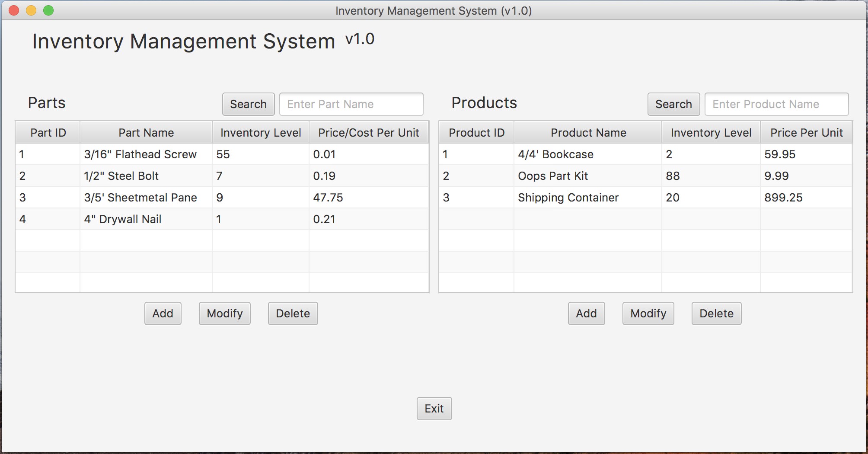Viewport: 868px width, 454px height.
Task: Sort by Price Per Unit header
Action: click(x=806, y=133)
